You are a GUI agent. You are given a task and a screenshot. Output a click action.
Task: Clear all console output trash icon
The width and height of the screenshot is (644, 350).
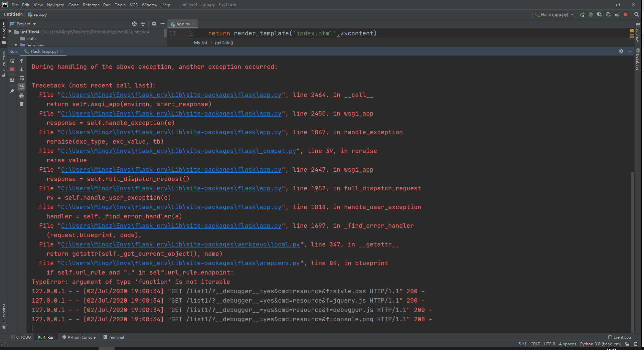[x=22, y=104]
